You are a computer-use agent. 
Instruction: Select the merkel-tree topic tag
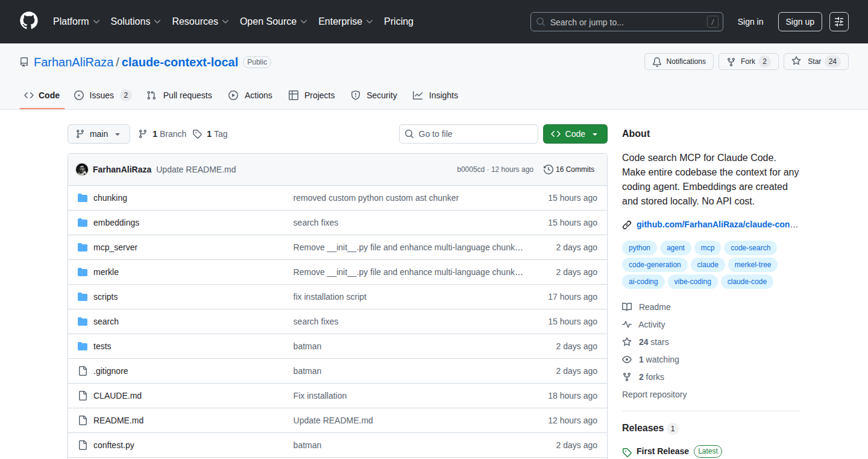pyautogui.click(x=753, y=265)
